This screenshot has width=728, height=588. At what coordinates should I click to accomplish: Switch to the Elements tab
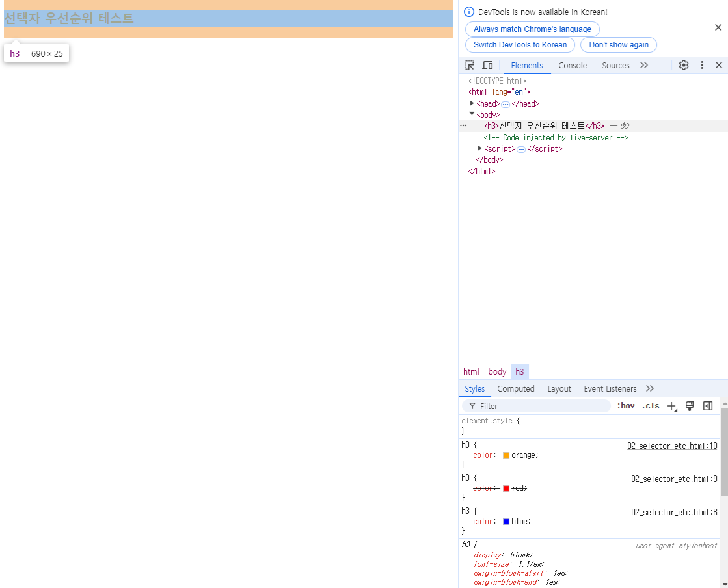pyautogui.click(x=526, y=66)
